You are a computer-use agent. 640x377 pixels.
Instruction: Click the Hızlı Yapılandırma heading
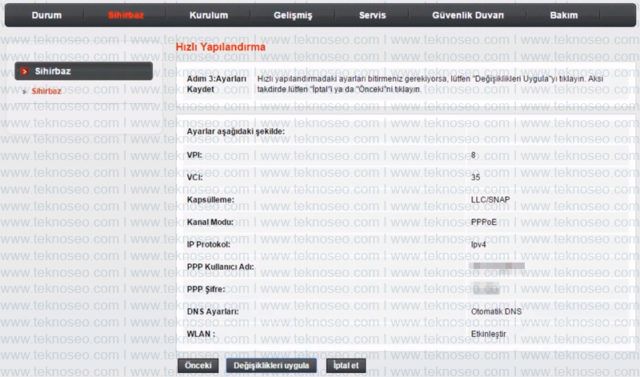point(220,47)
